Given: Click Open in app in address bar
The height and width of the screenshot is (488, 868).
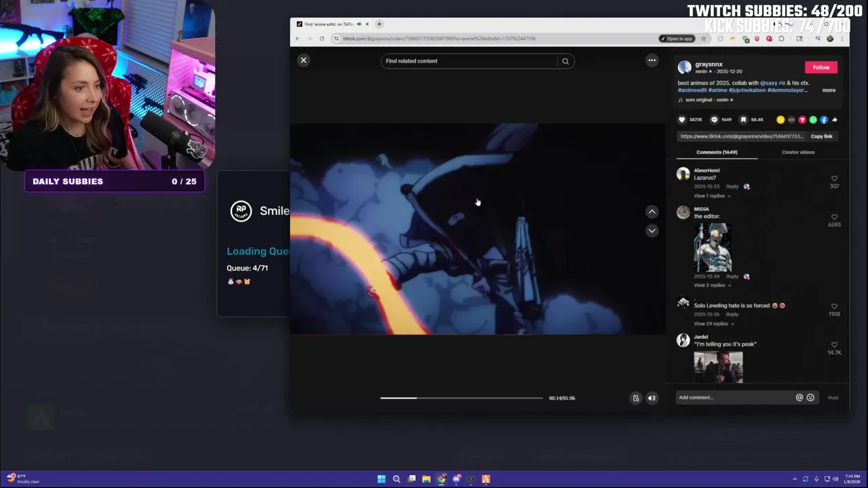Looking at the screenshot, I should [x=676, y=39].
